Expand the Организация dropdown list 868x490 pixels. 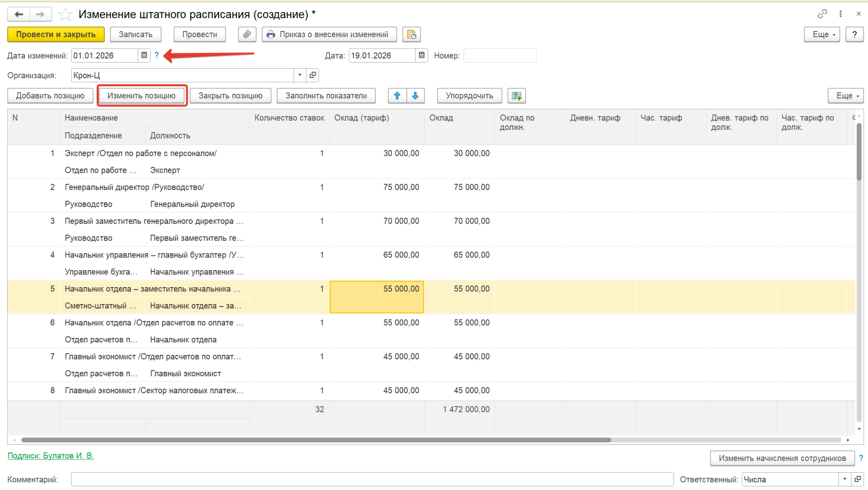pos(299,75)
